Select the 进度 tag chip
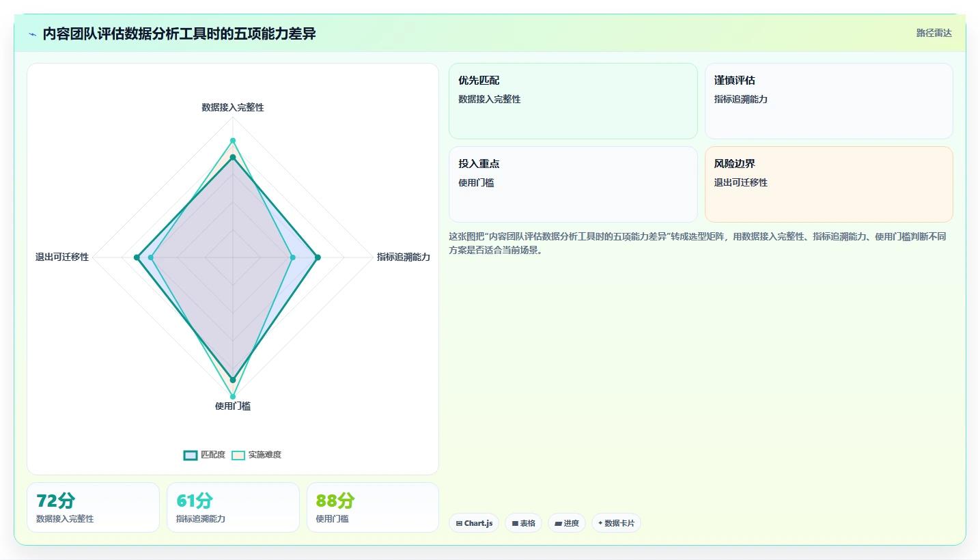 [x=567, y=523]
